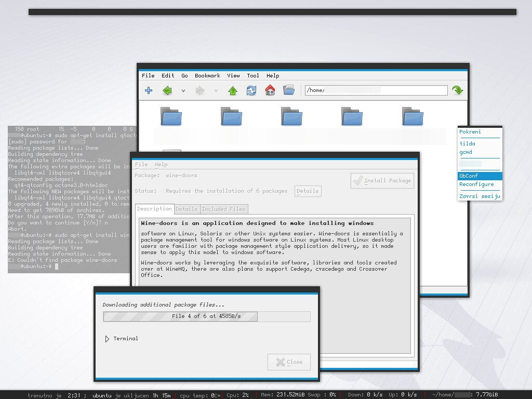Open a new tab with the plus icon

(x=149, y=90)
